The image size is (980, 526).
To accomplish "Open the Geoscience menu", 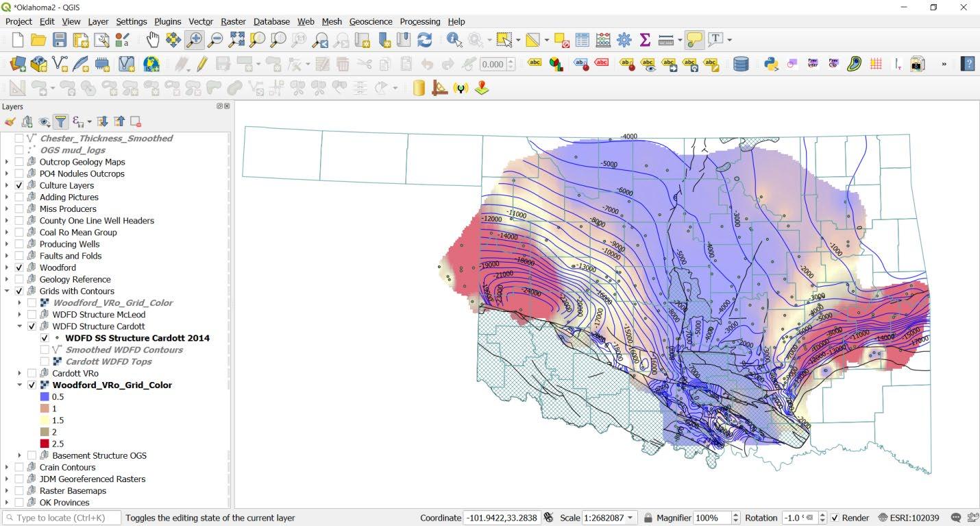I will (370, 22).
